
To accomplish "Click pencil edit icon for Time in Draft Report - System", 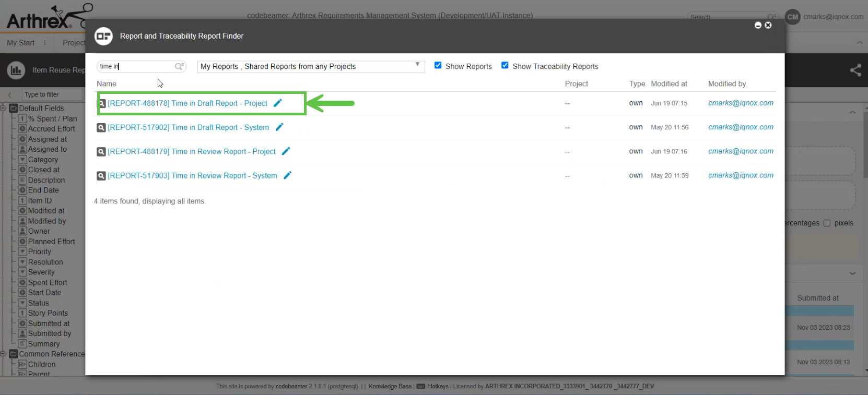I will pyautogui.click(x=279, y=127).
